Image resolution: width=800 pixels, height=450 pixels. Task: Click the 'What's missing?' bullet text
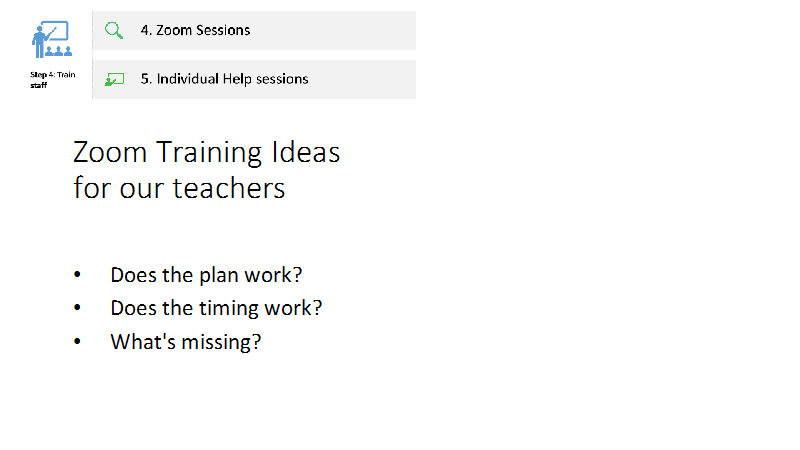pyautogui.click(x=186, y=342)
